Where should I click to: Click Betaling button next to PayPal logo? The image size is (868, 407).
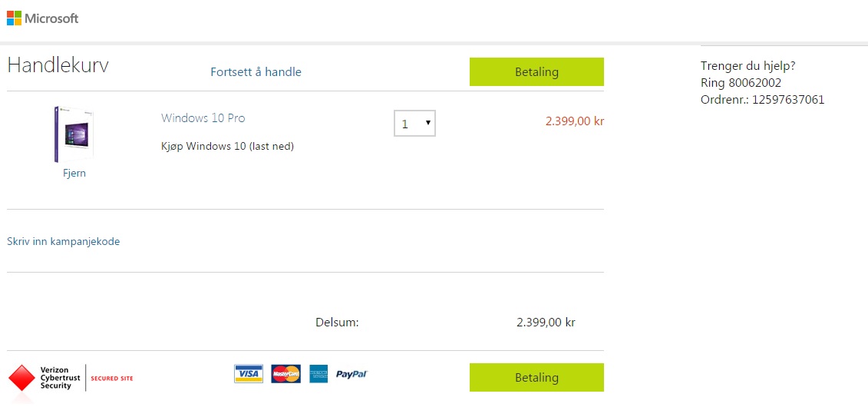[x=536, y=378]
